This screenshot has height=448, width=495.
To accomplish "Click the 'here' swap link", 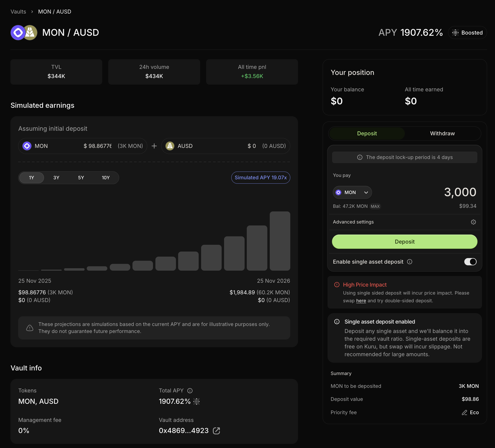I will point(361,301).
